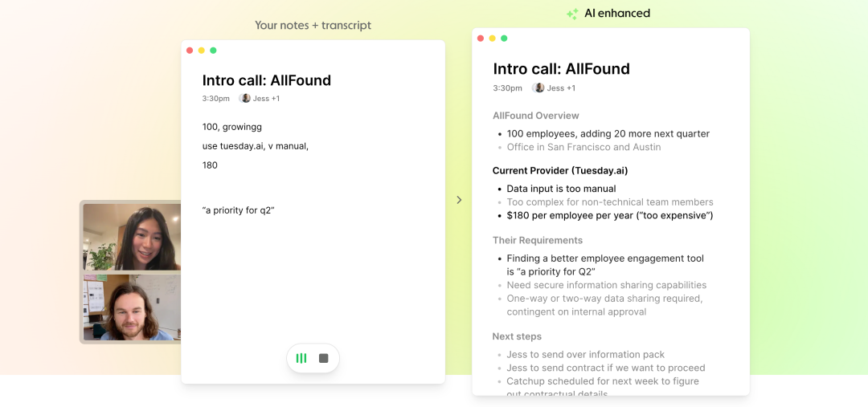868x407 pixels.
Task: Click the note line "180"
Action: point(210,165)
